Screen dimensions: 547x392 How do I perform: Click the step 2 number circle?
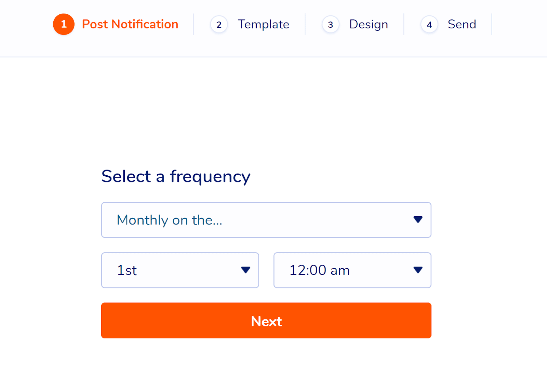(219, 25)
